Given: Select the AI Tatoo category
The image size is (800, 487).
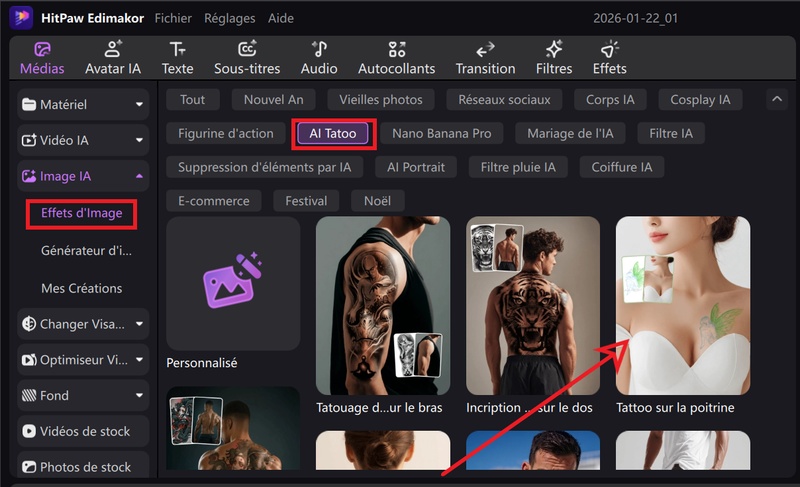Looking at the screenshot, I should [x=333, y=134].
